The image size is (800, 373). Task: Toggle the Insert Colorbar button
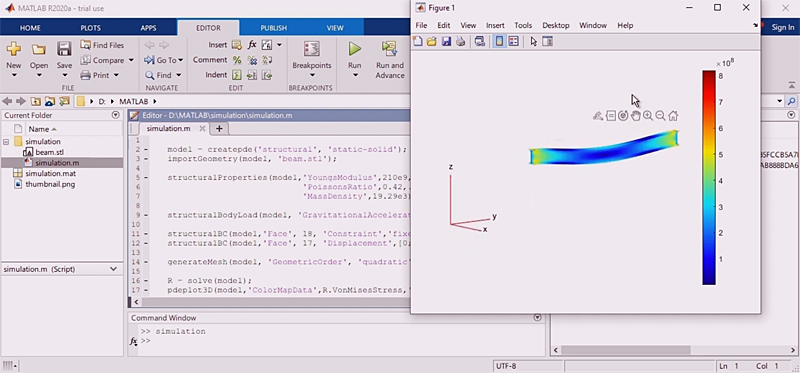(499, 42)
